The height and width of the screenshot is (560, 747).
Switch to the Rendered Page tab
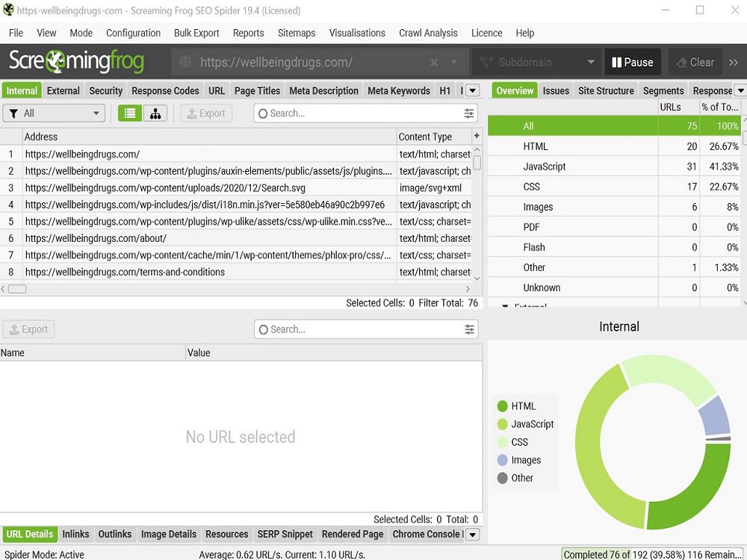click(x=353, y=534)
